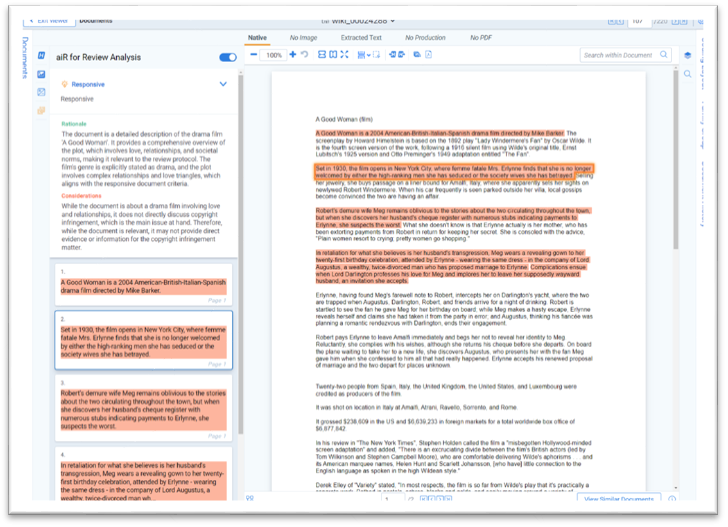Zoom in with the plus icon

click(x=292, y=55)
